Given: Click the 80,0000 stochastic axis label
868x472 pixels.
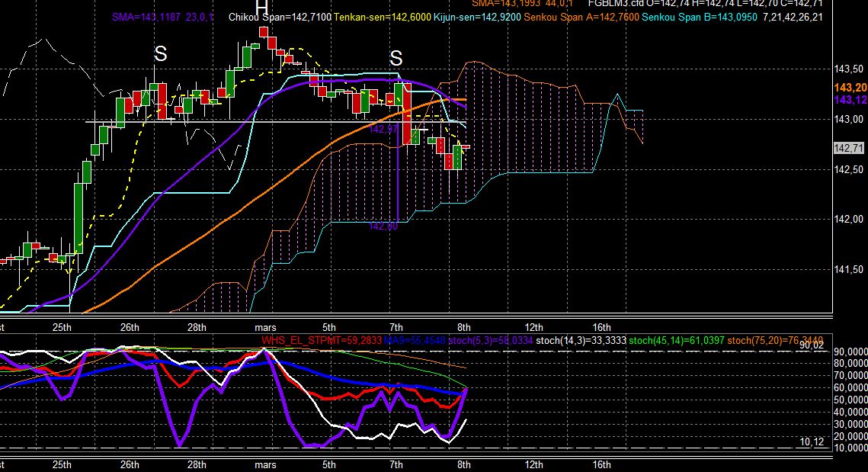Looking at the screenshot, I should click(x=850, y=364).
